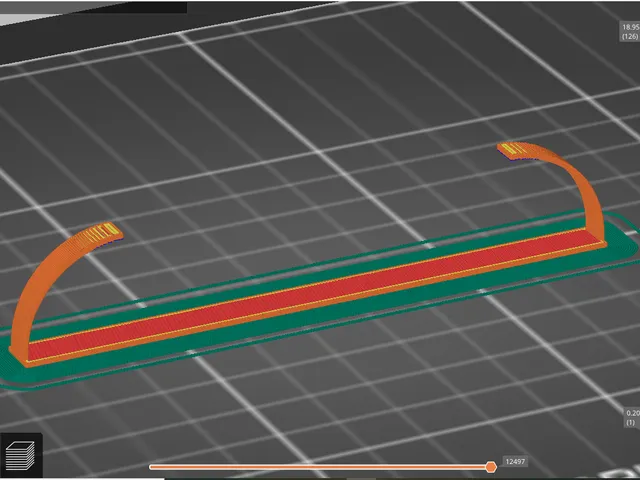Click the 18.95 top layer height label
The image size is (640, 480).
(630, 31)
